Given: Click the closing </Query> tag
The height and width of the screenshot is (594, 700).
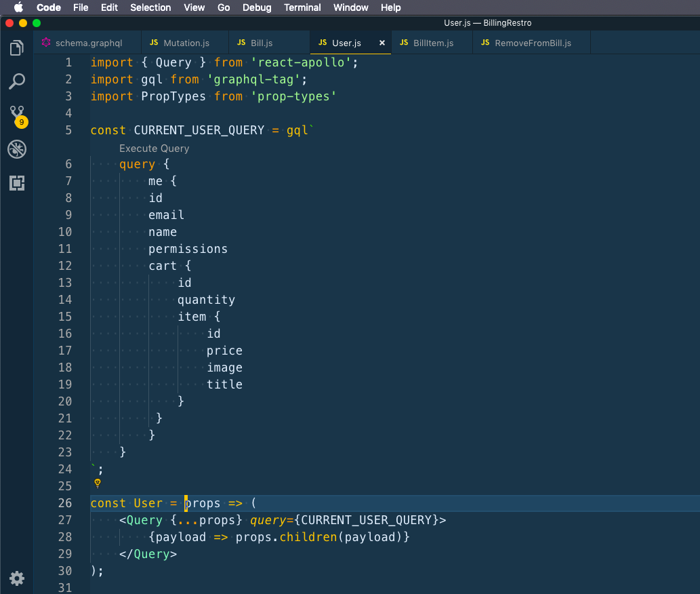Looking at the screenshot, I should pyautogui.click(x=148, y=554).
